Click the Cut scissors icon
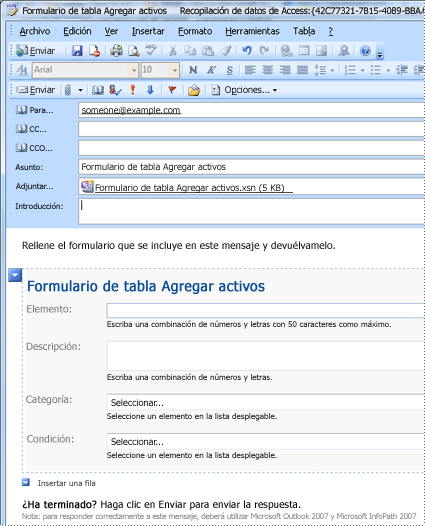 pyautogui.click(x=172, y=51)
